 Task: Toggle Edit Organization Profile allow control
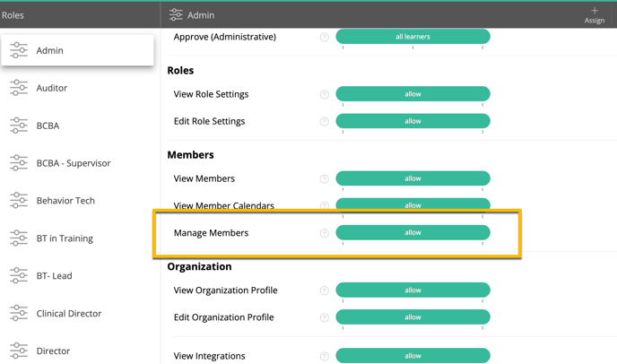(x=413, y=317)
